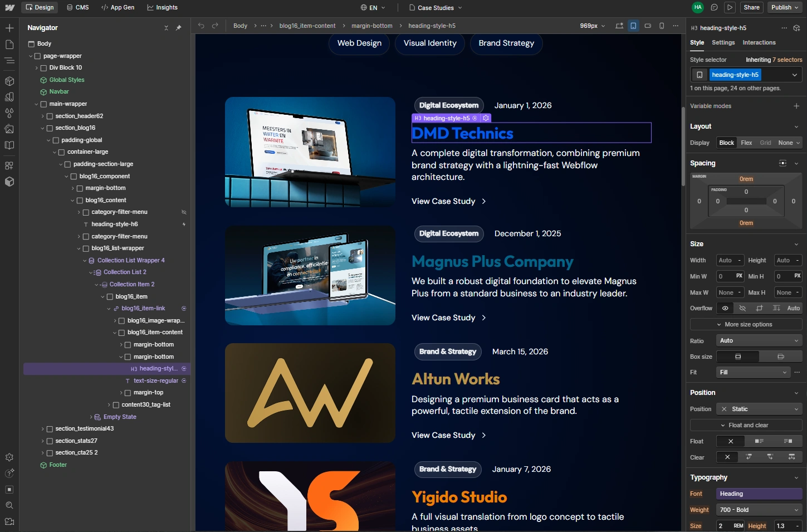Set Display to Flex
The image size is (807, 532).
click(x=746, y=143)
